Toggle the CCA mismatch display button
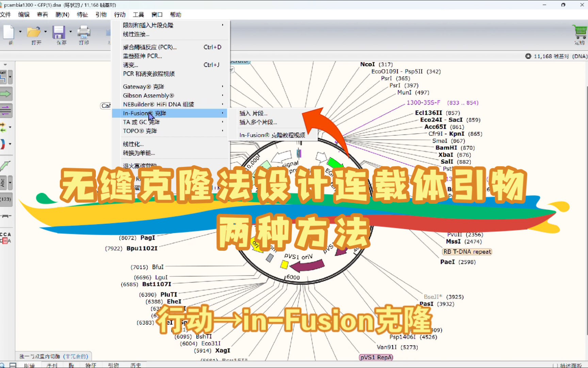This screenshot has height=368, width=588. [x=5, y=238]
